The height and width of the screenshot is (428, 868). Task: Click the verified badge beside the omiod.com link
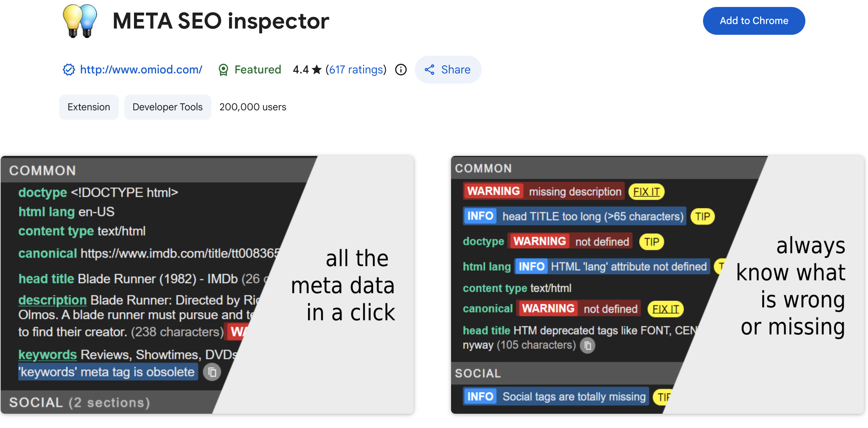68,70
